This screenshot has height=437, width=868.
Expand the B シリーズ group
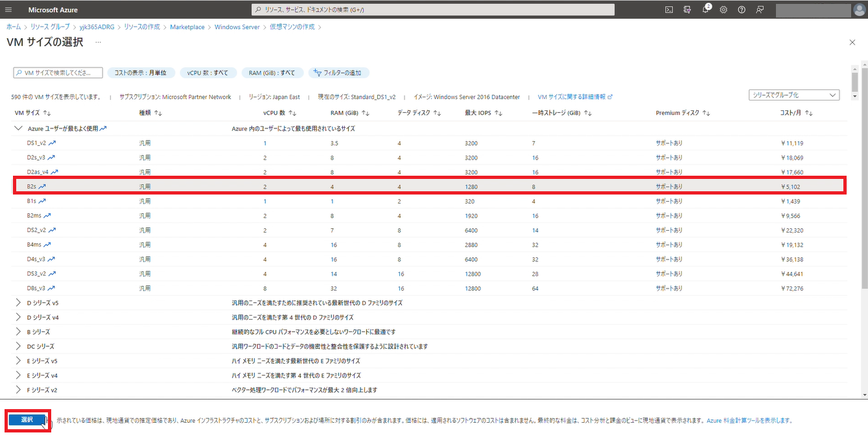pyautogui.click(x=18, y=332)
